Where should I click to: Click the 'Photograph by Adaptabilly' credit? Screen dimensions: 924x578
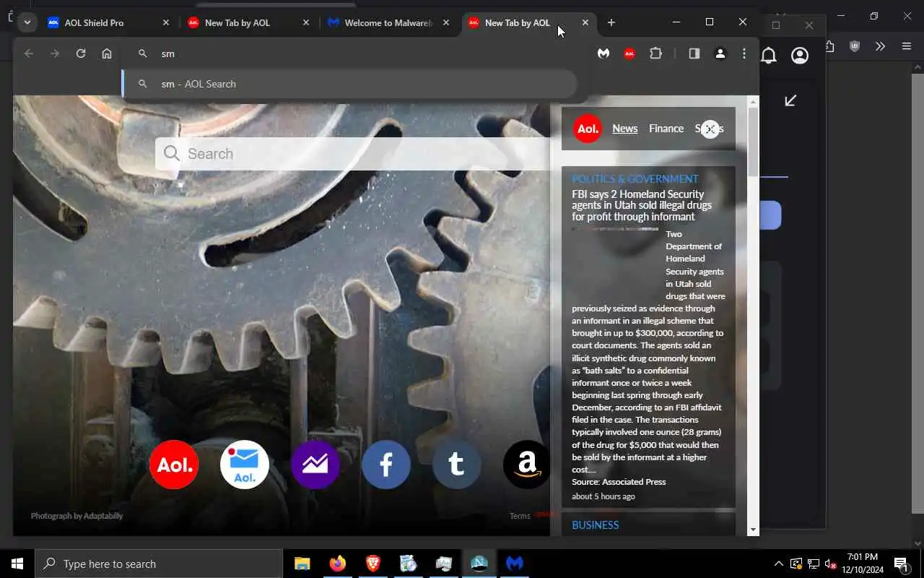[77, 516]
